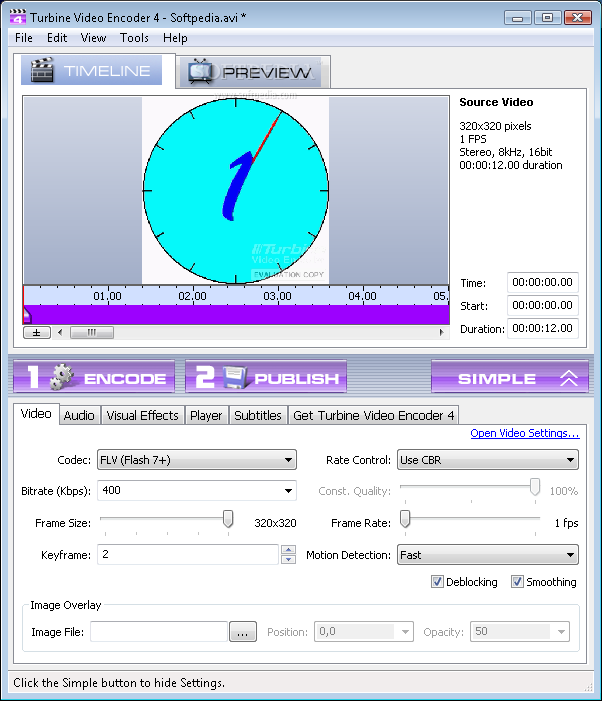Click Open Video Settings link
Image resolution: width=602 pixels, height=701 pixels.
coord(525,433)
